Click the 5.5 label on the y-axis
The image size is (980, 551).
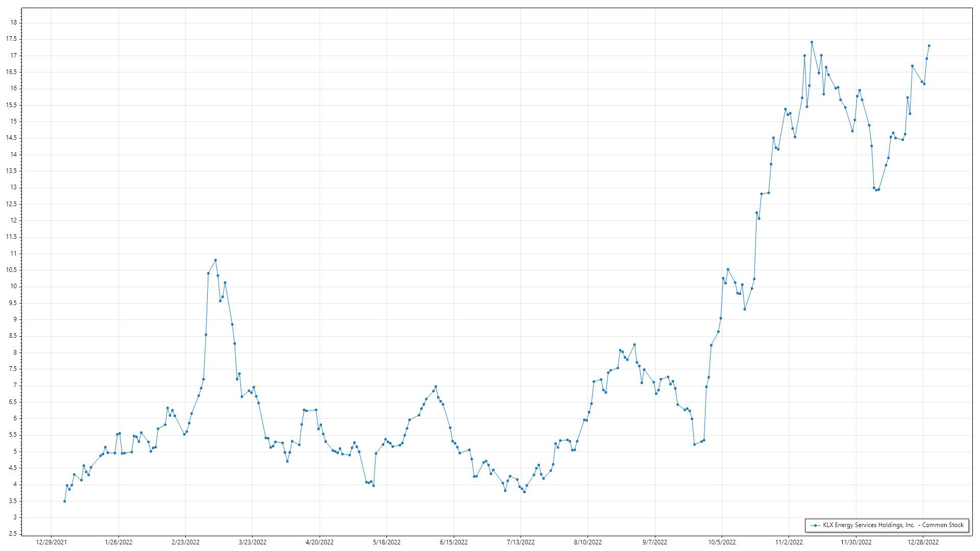coord(13,435)
